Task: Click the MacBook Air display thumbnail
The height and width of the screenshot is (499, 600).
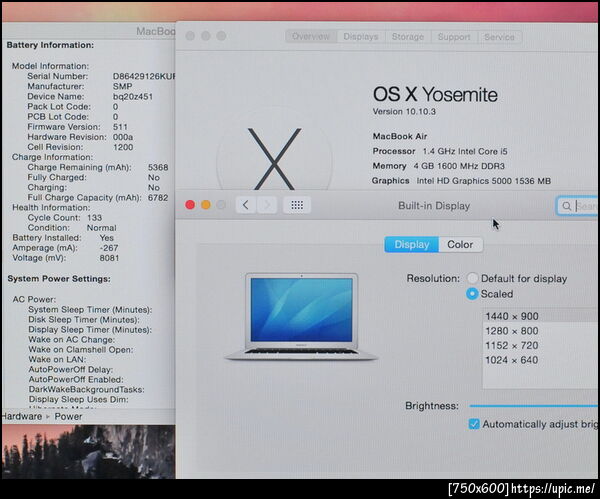Action: point(301,317)
